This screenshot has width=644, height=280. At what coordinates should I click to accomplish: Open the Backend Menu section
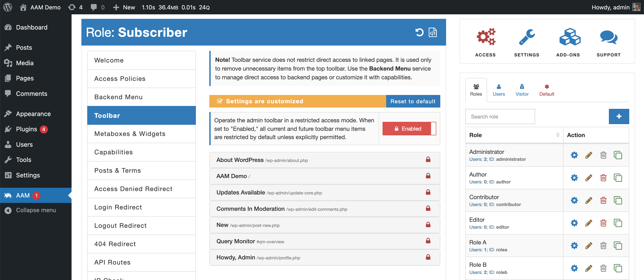[141, 97]
